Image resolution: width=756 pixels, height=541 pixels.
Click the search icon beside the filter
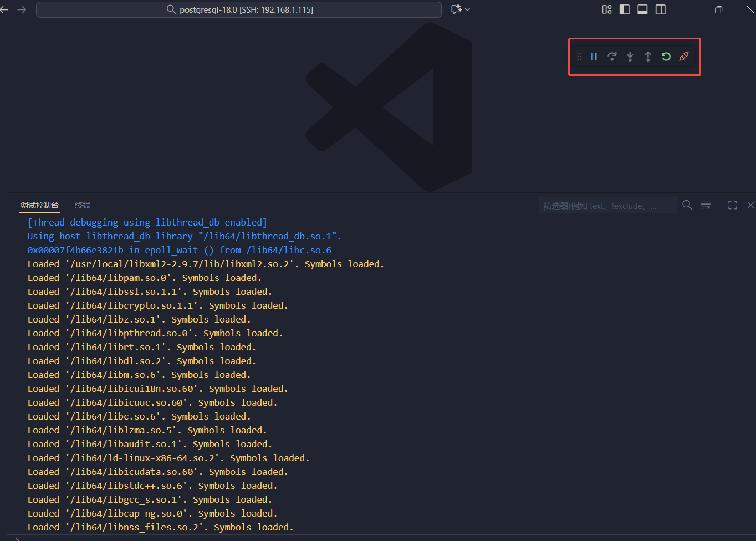pos(687,205)
